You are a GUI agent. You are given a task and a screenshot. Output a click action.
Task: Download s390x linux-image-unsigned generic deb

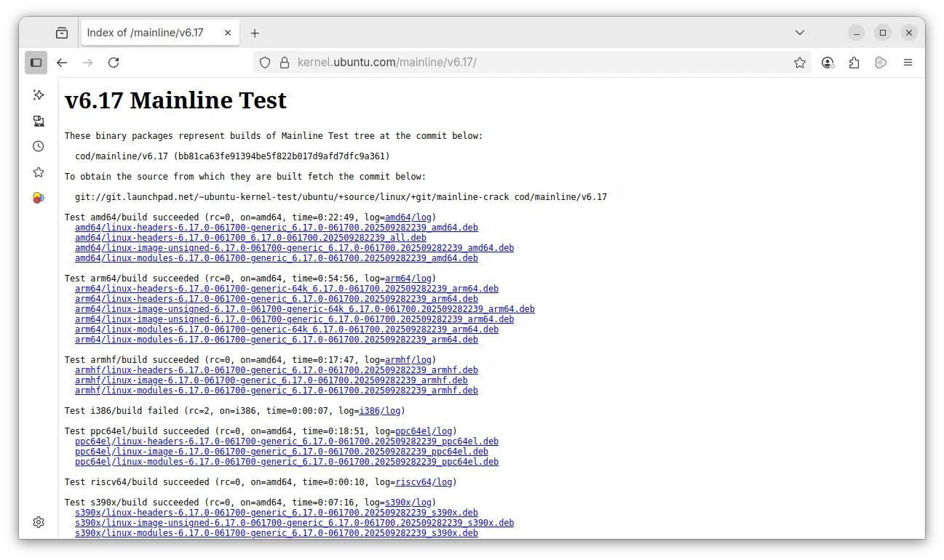coord(294,523)
